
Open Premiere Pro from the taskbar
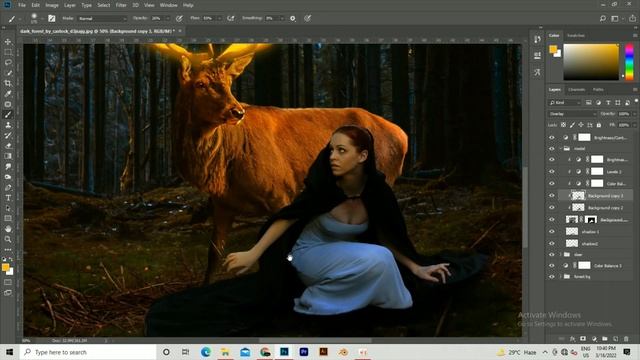[x=304, y=352]
